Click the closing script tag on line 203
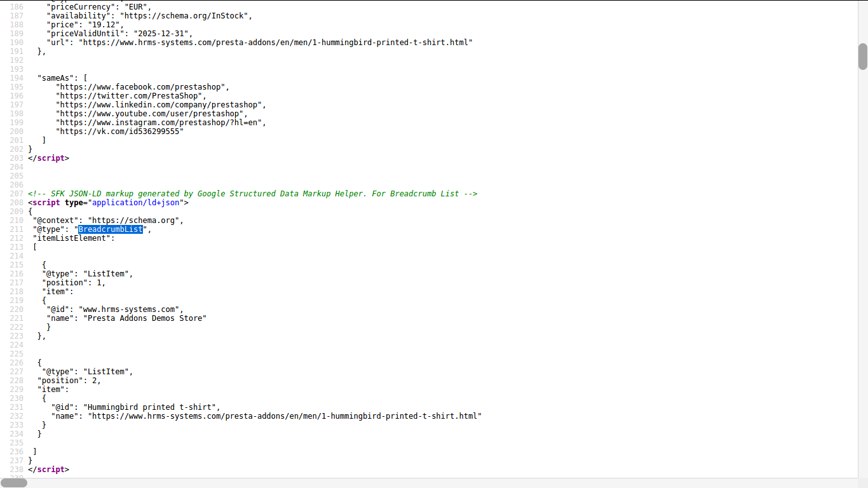Image resolution: width=868 pixels, height=488 pixels. click(x=48, y=158)
